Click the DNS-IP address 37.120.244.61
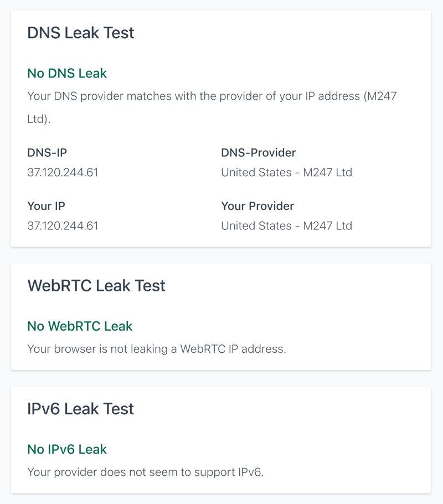 click(x=63, y=172)
